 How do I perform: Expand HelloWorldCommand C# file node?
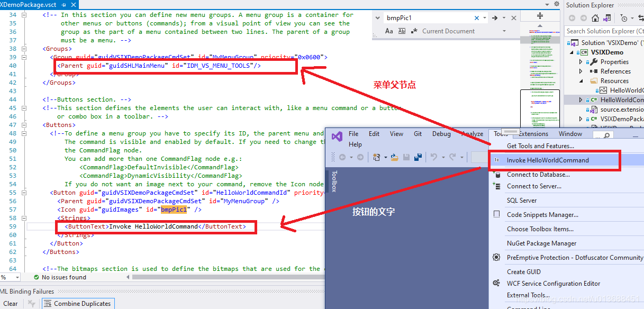[581, 100]
